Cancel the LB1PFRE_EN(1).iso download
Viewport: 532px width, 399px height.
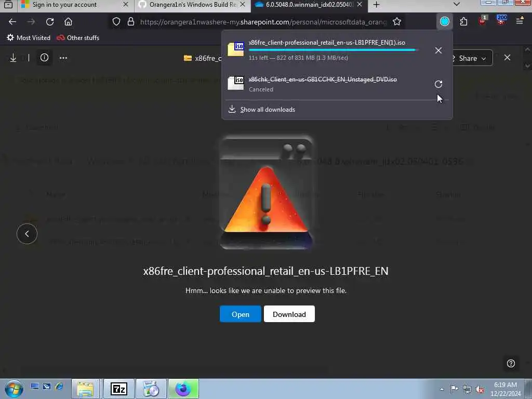(438, 50)
